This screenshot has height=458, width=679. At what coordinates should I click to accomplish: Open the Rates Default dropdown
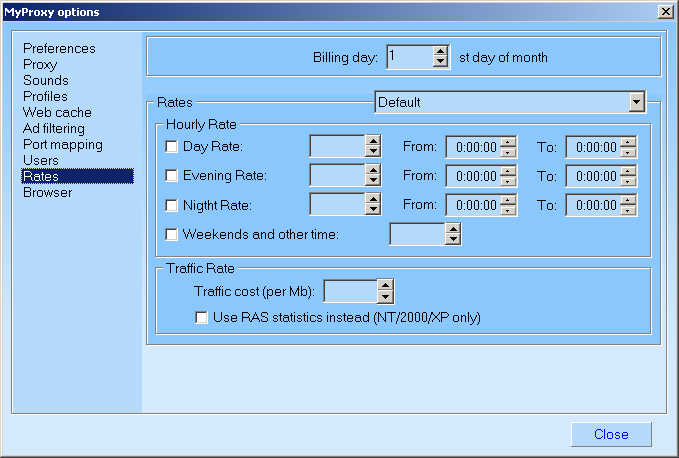636,103
